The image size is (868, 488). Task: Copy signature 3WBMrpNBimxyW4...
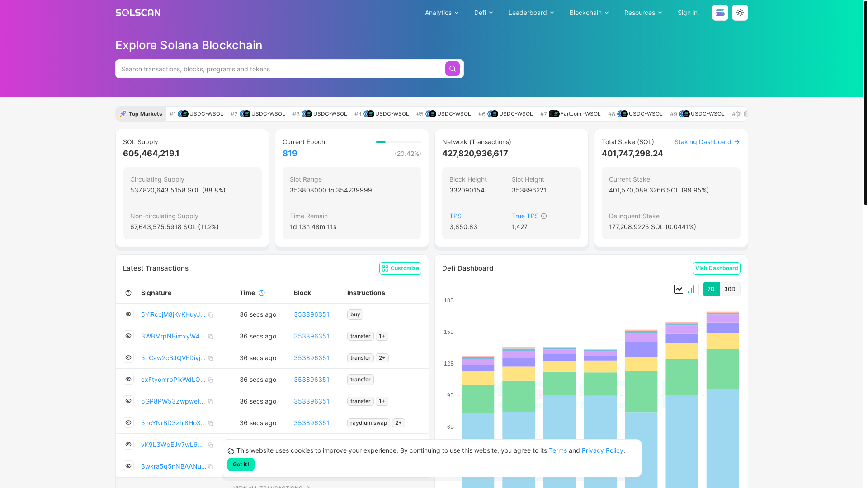tap(211, 337)
